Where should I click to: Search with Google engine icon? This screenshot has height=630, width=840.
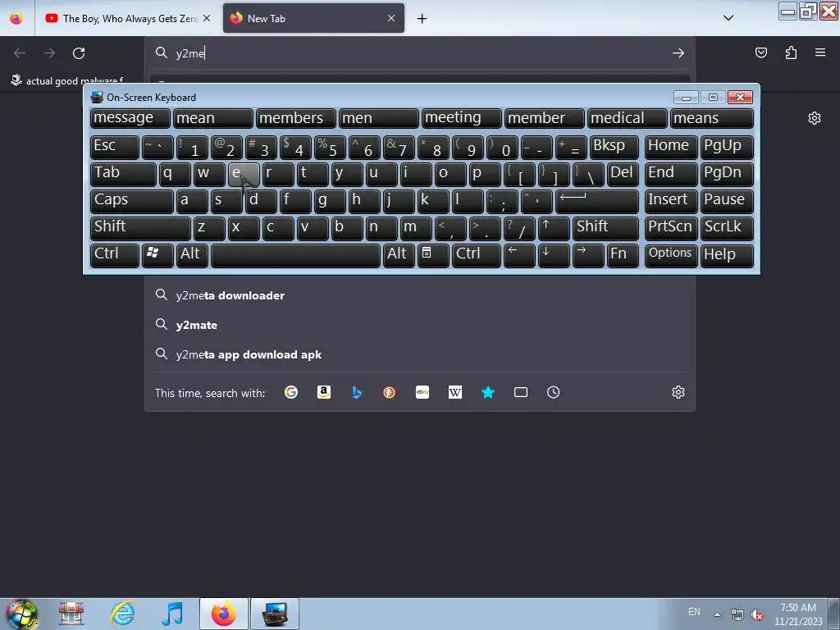click(x=291, y=393)
